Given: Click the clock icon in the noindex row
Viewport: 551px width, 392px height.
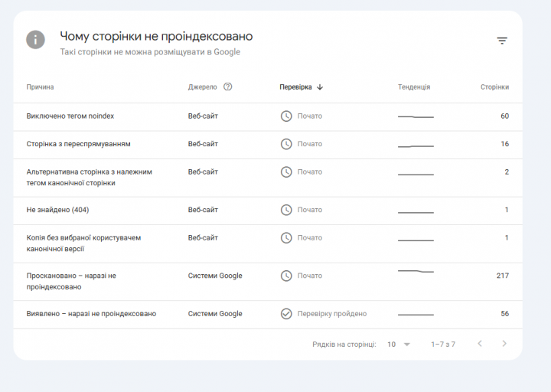Looking at the screenshot, I should click(286, 116).
